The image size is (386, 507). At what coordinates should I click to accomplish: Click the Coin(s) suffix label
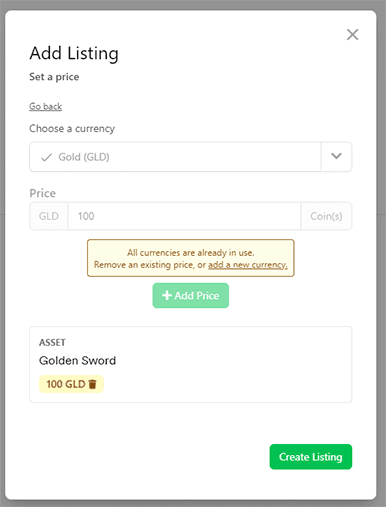tap(326, 216)
